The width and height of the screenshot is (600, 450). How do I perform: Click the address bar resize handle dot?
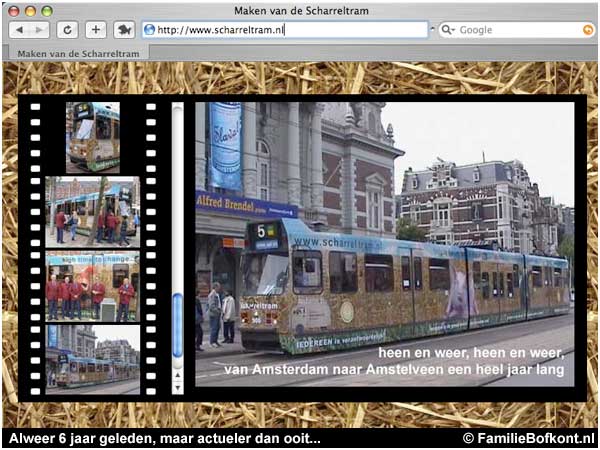click(433, 28)
